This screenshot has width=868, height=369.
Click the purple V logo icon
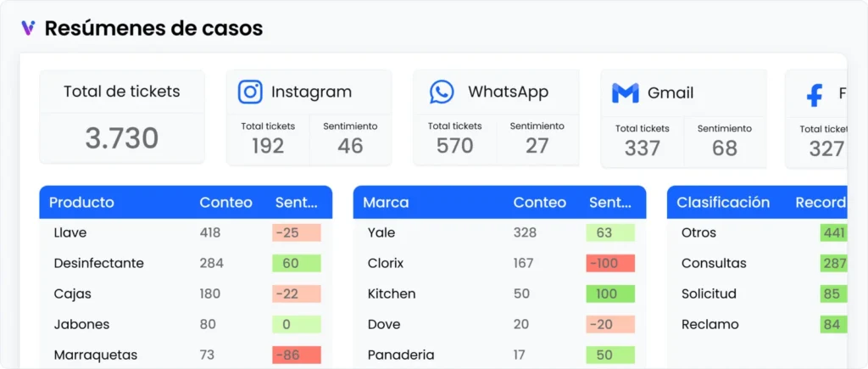coord(28,28)
